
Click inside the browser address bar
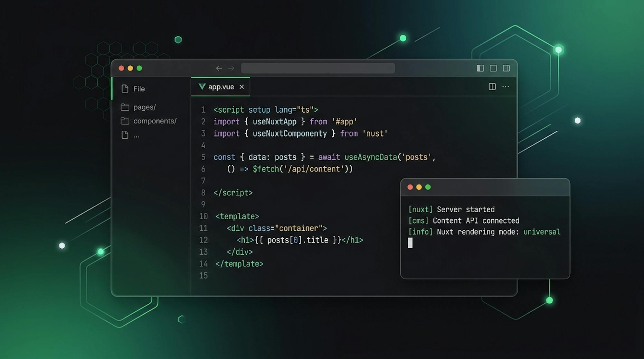[x=318, y=68]
